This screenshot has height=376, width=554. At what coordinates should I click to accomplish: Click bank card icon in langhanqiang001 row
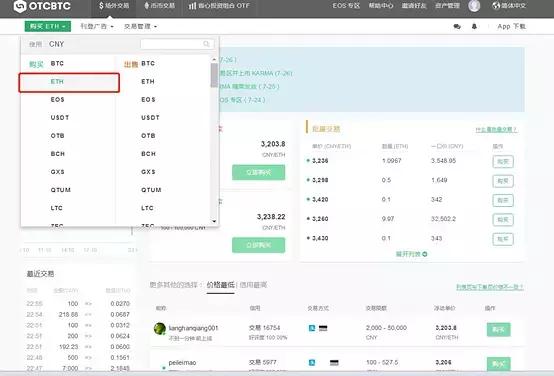click(x=323, y=328)
